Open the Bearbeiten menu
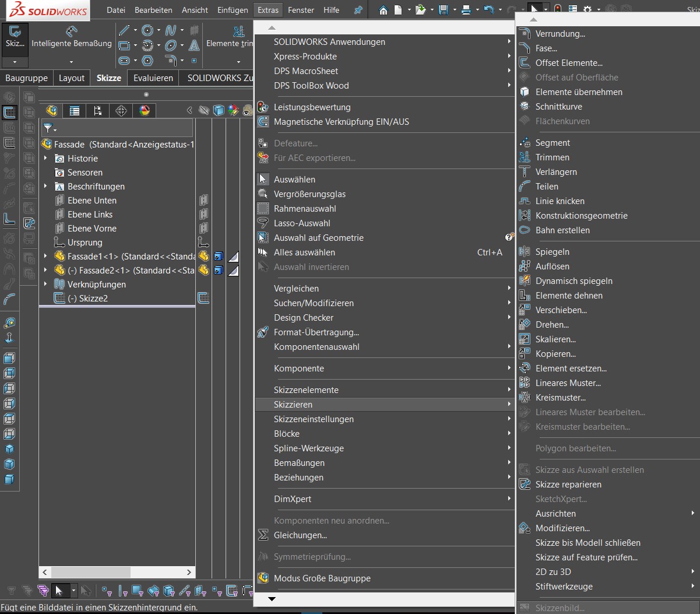Viewport: 700px width, 614px height. click(x=153, y=10)
